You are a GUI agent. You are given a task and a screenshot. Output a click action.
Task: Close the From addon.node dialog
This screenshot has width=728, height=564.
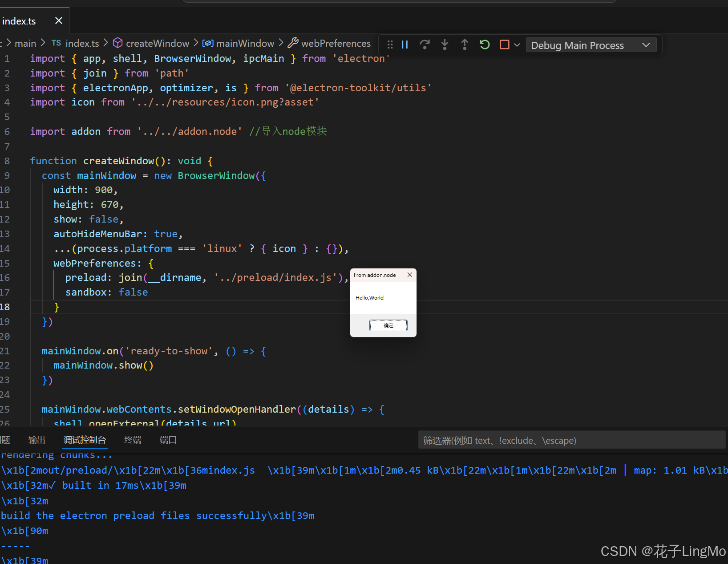pos(410,275)
